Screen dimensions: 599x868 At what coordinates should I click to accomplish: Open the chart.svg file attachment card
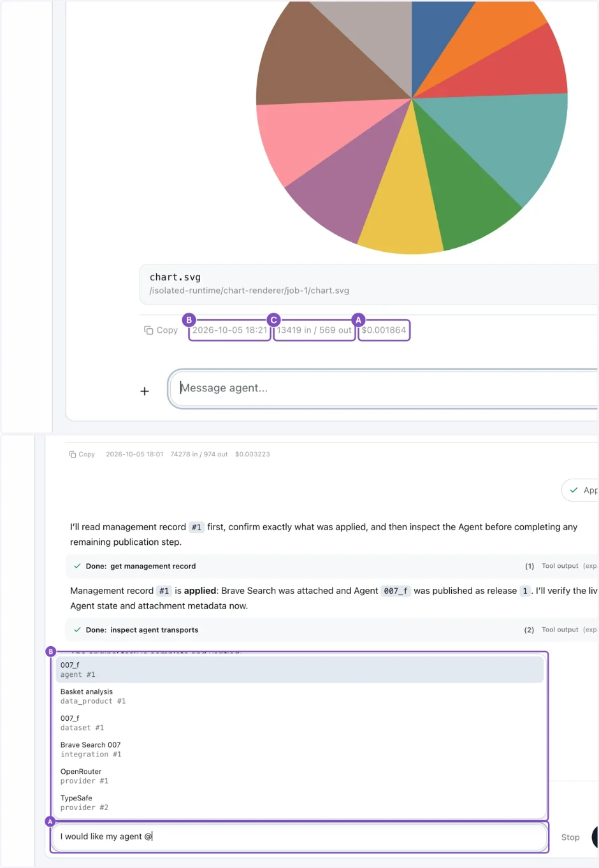click(x=368, y=284)
